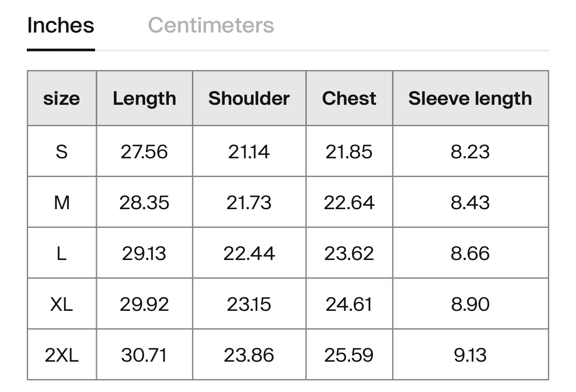
Task: Select the XL size row label
Action: [x=62, y=304]
